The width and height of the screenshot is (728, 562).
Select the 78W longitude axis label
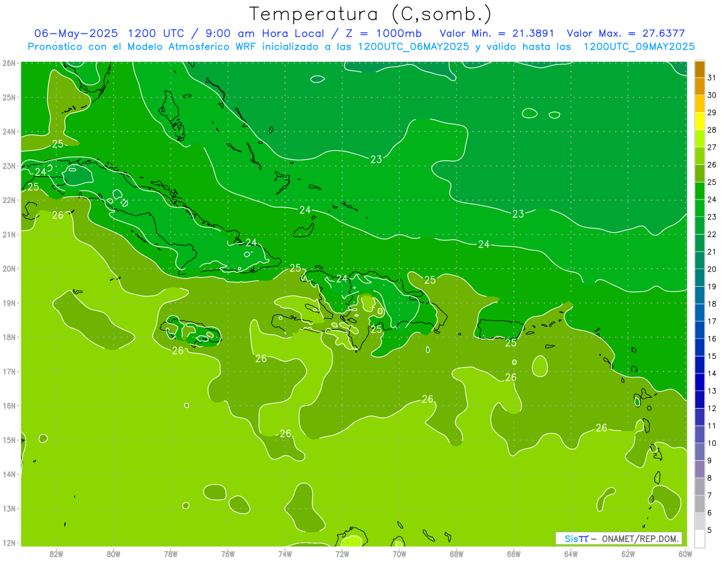point(170,554)
